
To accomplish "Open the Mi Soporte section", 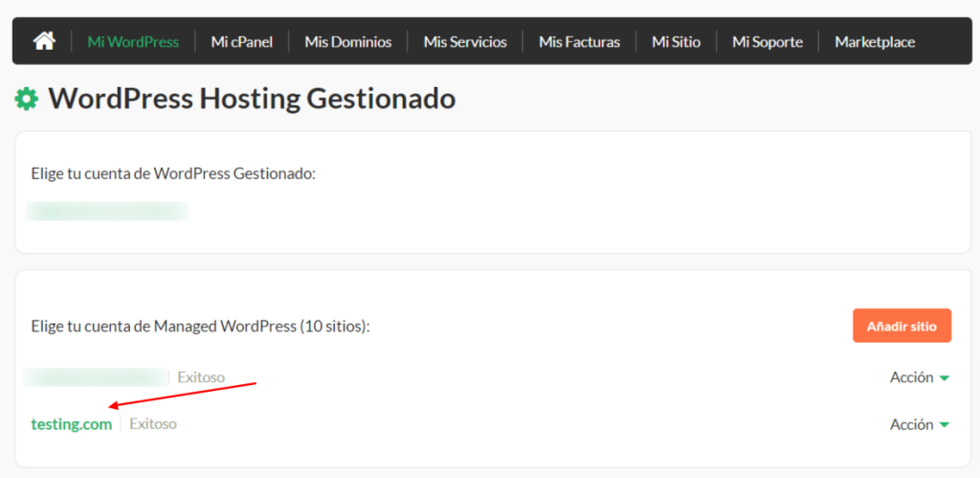I will point(768,42).
